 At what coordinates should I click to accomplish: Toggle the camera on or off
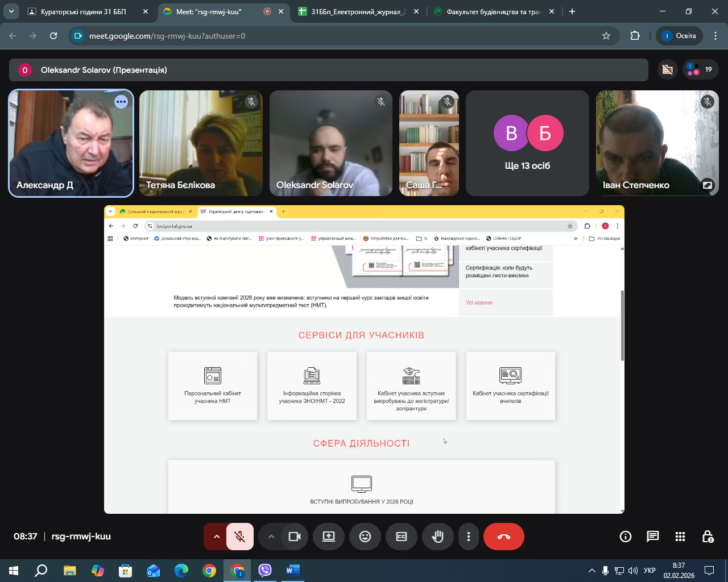(x=295, y=537)
